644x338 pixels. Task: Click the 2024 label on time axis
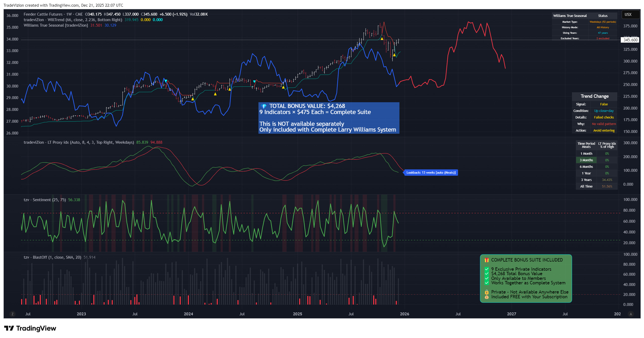point(188,314)
